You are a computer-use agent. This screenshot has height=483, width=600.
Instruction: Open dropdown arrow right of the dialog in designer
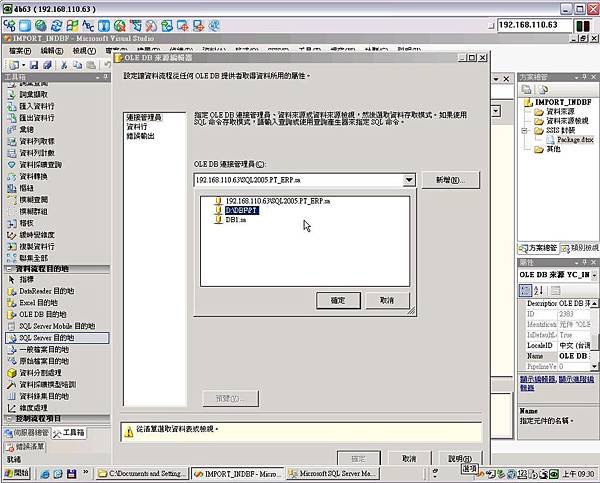496,111
